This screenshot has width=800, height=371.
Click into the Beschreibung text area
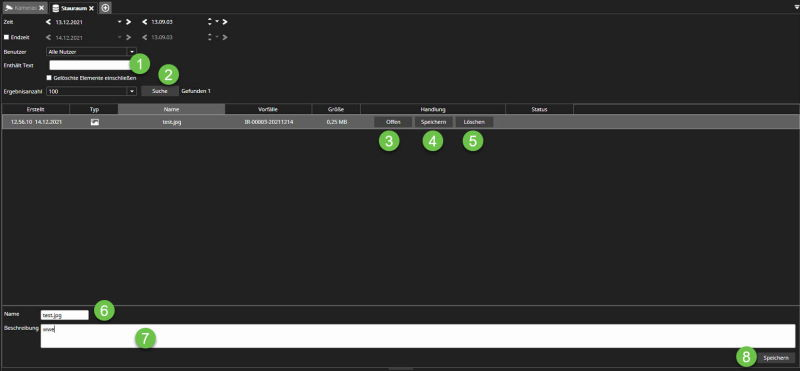(x=418, y=336)
